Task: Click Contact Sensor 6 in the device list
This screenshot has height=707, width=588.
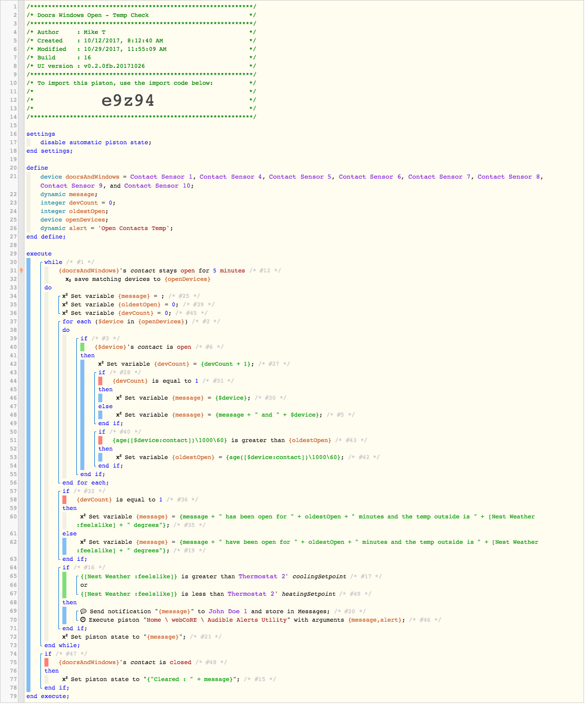Action: click(370, 177)
